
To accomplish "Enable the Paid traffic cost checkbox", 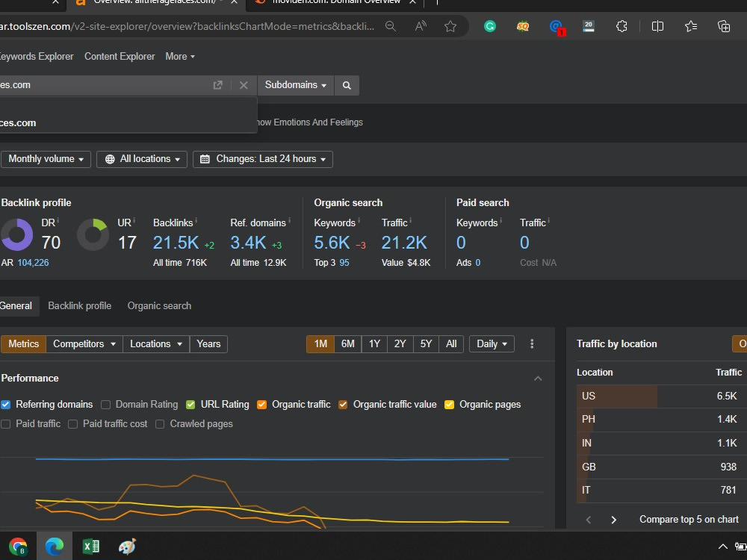I will point(73,424).
